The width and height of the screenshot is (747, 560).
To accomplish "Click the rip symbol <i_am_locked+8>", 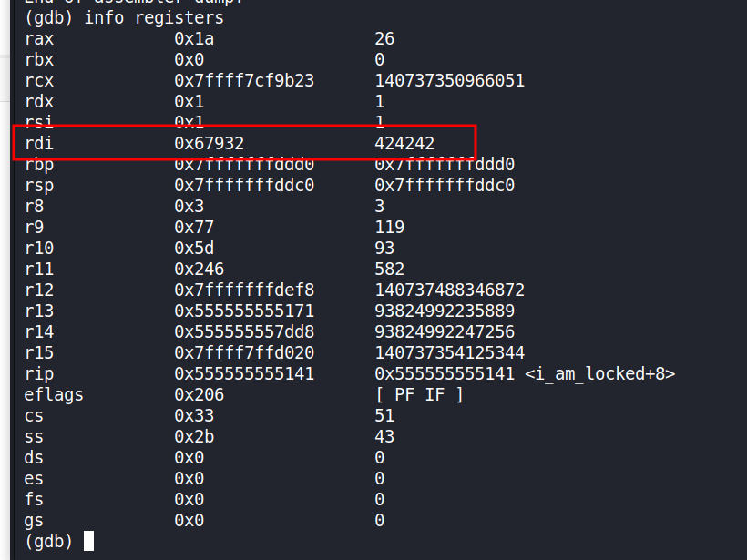I will [600, 374].
